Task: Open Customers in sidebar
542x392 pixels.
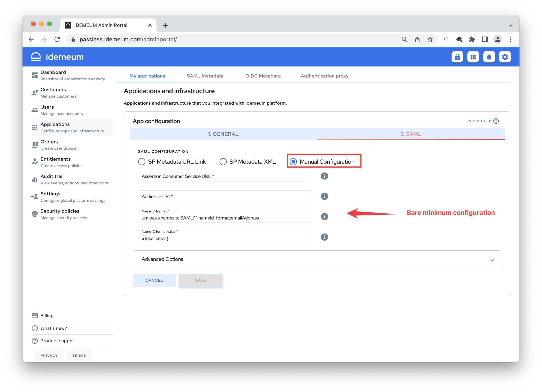Action: tap(72, 93)
